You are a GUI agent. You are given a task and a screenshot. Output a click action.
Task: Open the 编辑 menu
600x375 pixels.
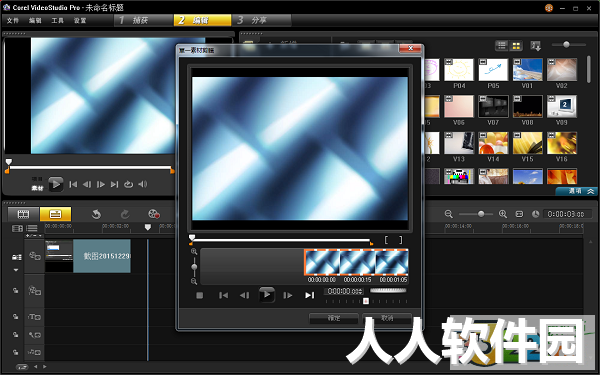click(x=35, y=21)
